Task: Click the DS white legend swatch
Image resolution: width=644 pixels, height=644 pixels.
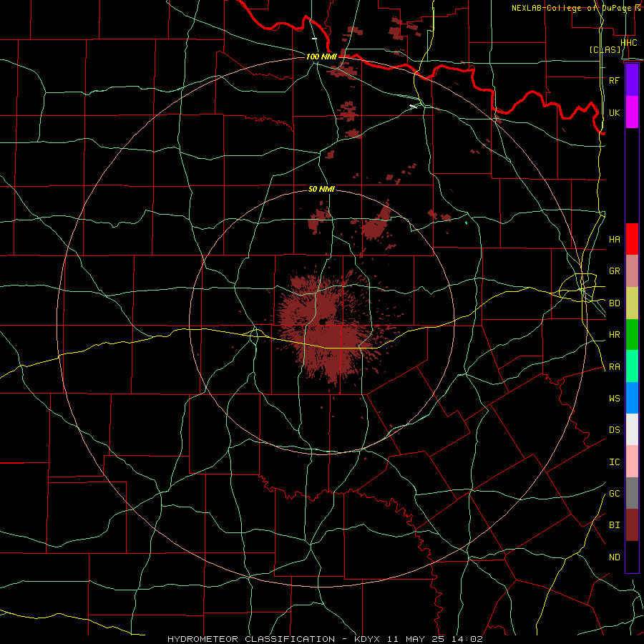Action: (x=632, y=429)
